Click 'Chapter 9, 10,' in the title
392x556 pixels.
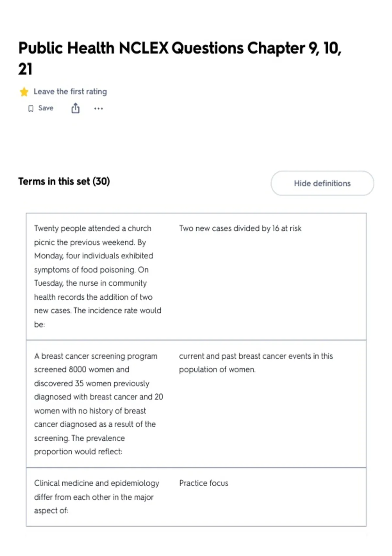click(294, 48)
